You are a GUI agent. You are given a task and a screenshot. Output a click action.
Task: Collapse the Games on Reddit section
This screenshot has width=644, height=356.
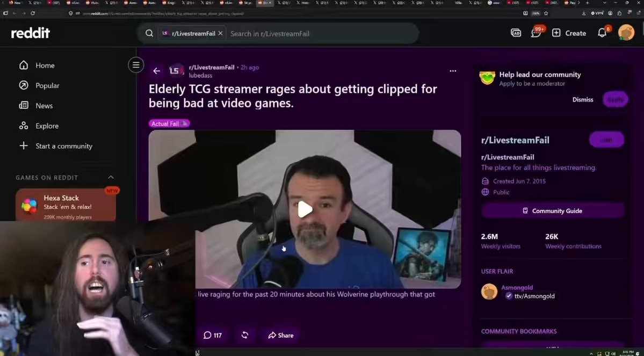pyautogui.click(x=111, y=177)
